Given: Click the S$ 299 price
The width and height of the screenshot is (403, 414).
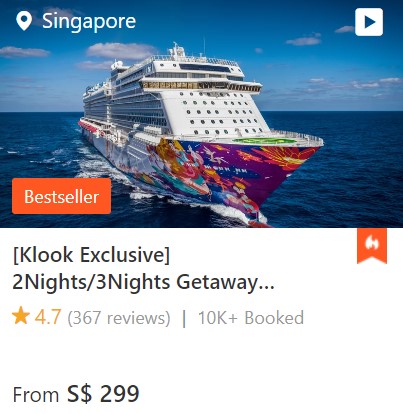Looking at the screenshot, I should (103, 394).
